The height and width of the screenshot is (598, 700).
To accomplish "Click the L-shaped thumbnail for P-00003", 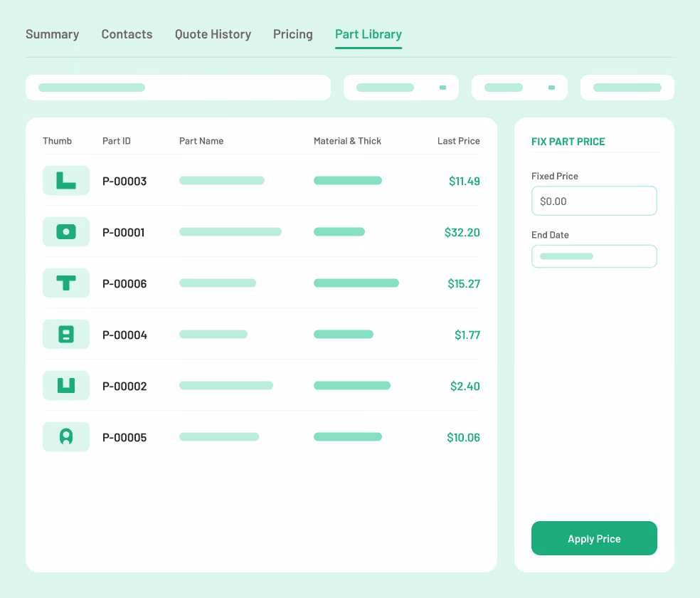I will click(66, 180).
